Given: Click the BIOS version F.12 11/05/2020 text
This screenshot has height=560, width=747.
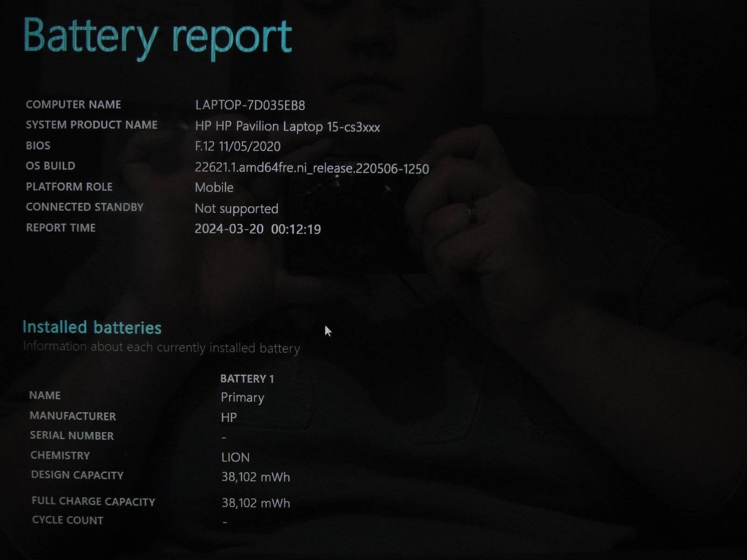Looking at the screenshot, I should click(x=237, y=147).
